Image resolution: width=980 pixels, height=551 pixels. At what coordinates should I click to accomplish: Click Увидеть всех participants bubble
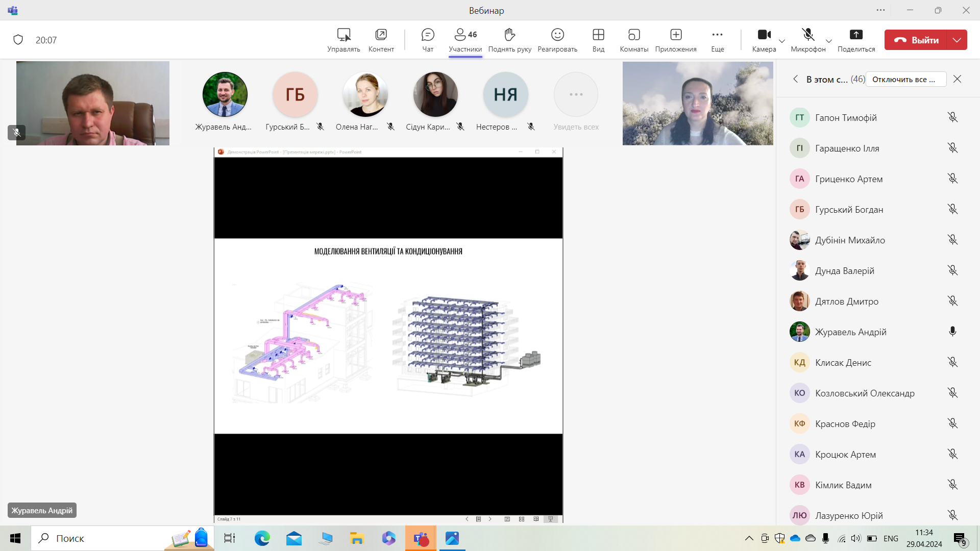point(576,102)
